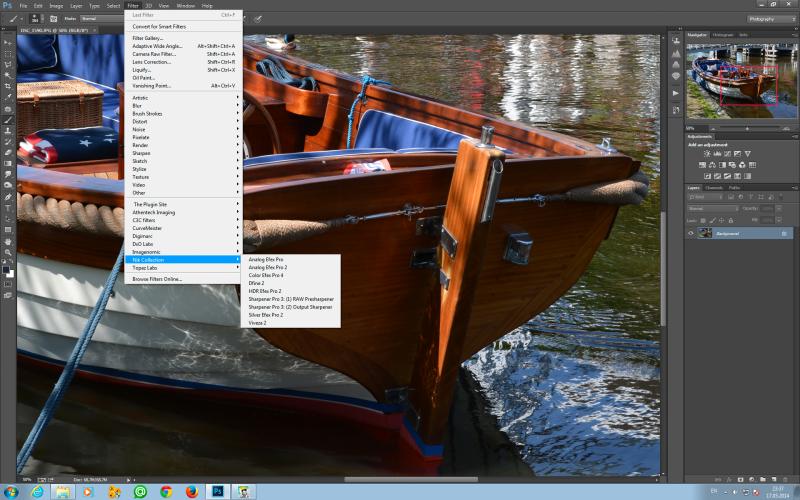
Task: Expand the Topaz Labs submenu
Action: point(184,268)
